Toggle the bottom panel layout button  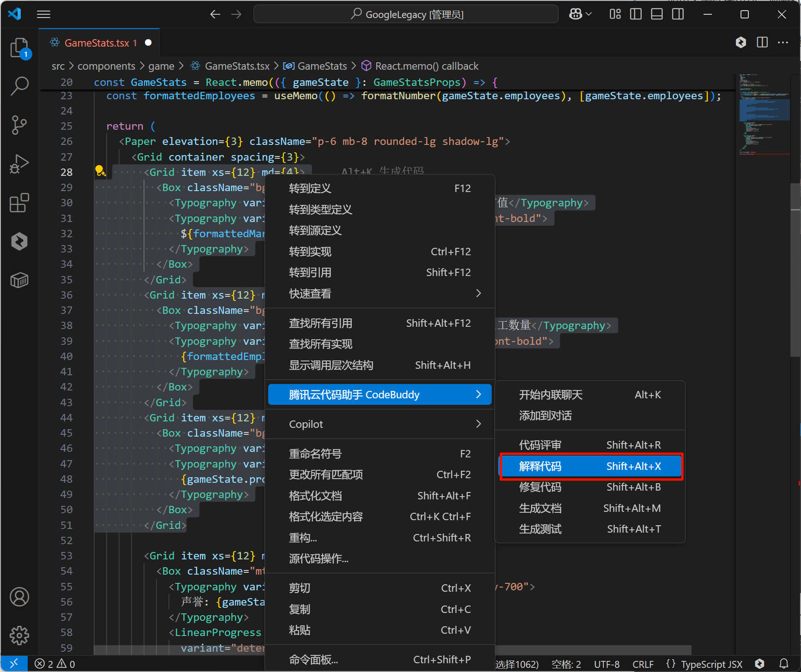[656, 14]
